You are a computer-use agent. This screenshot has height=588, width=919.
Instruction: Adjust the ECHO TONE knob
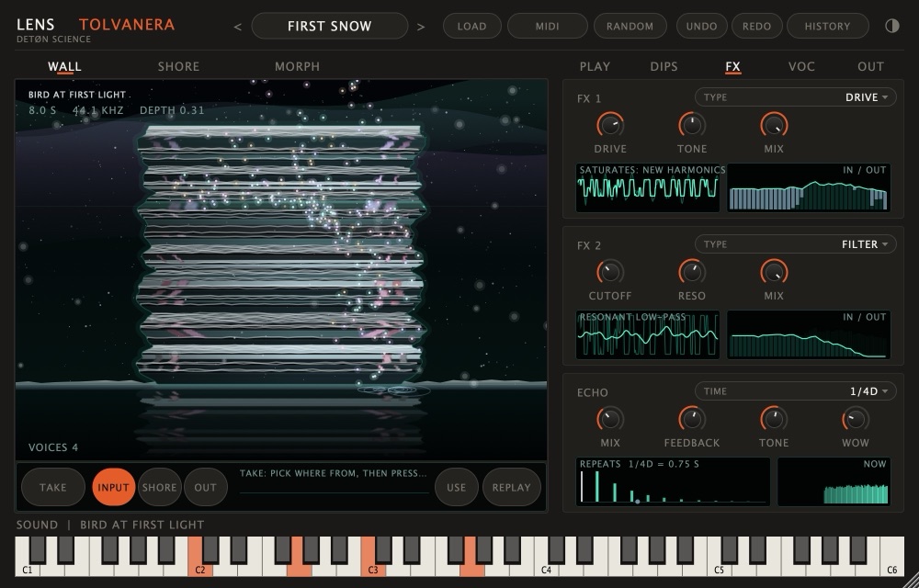click(x=774, y=419)
